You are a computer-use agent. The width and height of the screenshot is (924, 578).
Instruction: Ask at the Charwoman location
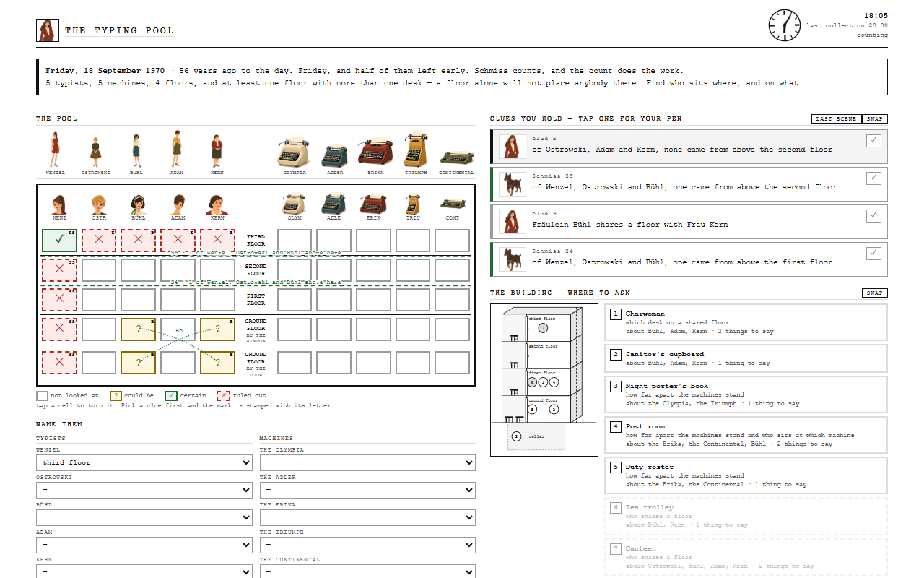click(x=746, y=322)
